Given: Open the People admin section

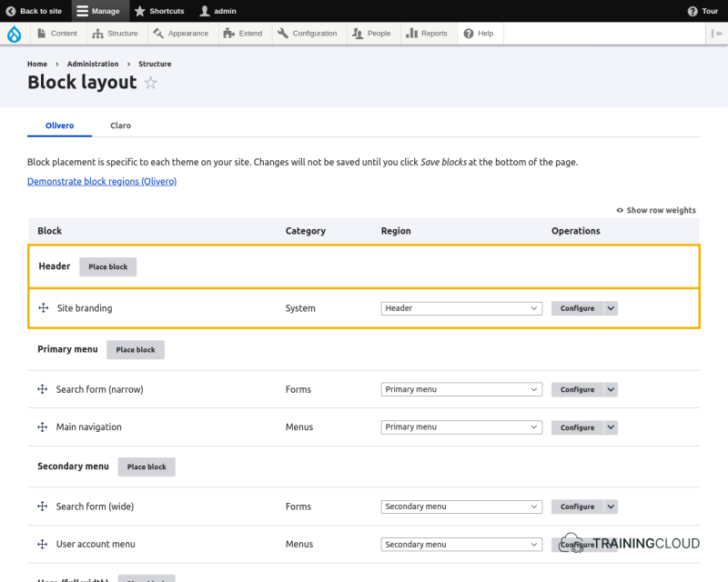Looking at the screenshot, I should point(372,34).
